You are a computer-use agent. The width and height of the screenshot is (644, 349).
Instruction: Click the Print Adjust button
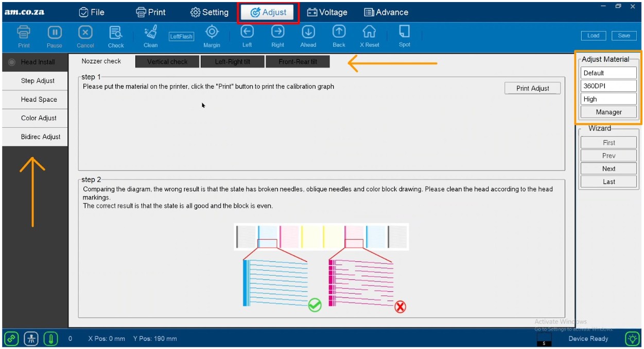point(532,88)
